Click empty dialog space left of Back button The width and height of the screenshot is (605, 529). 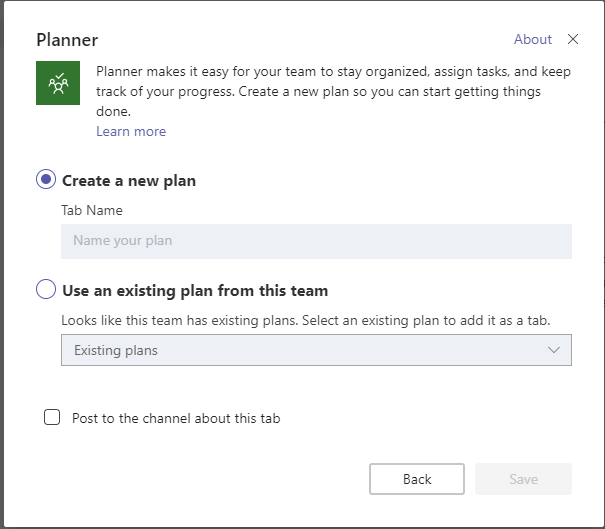click(x=200, y=479)
